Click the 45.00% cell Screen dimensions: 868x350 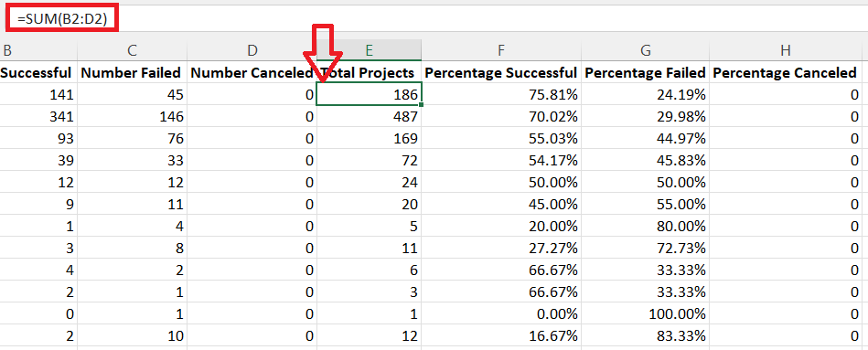click(x=501, y=204)
